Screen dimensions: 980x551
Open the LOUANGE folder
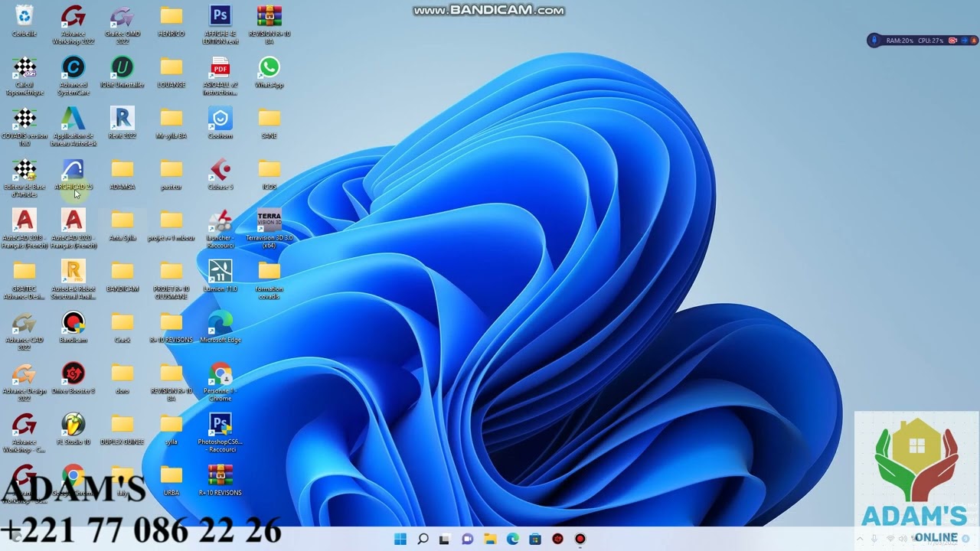(x=171, y=73)
